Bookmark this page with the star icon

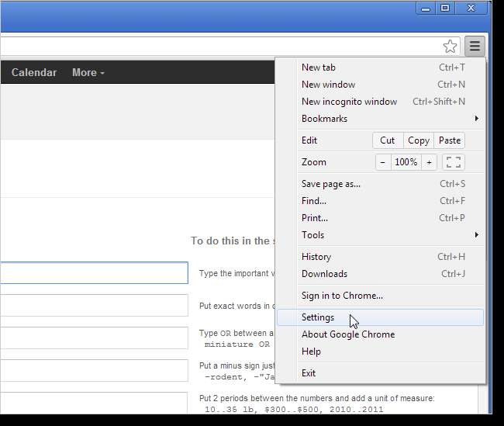(x=450, y=47)
